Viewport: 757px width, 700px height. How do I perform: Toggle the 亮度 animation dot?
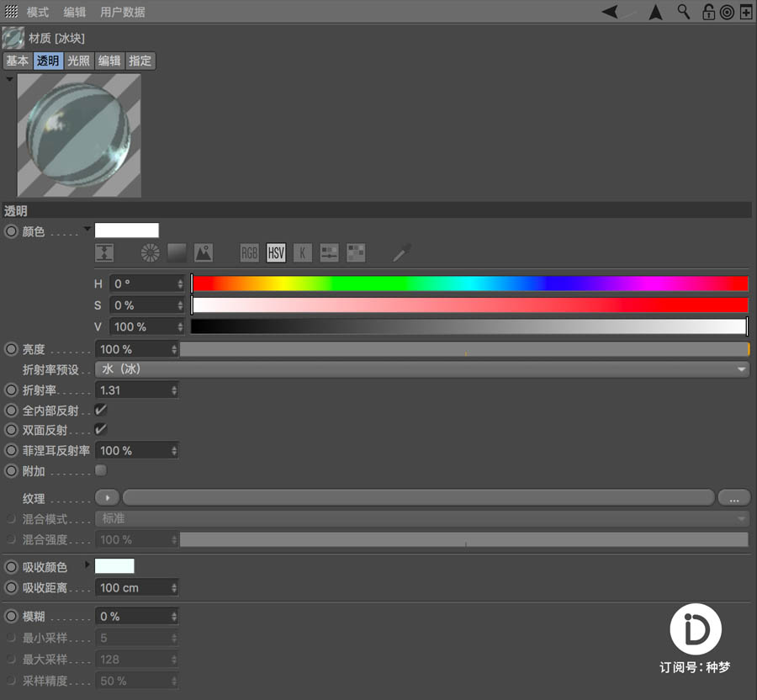pos(11,349)
